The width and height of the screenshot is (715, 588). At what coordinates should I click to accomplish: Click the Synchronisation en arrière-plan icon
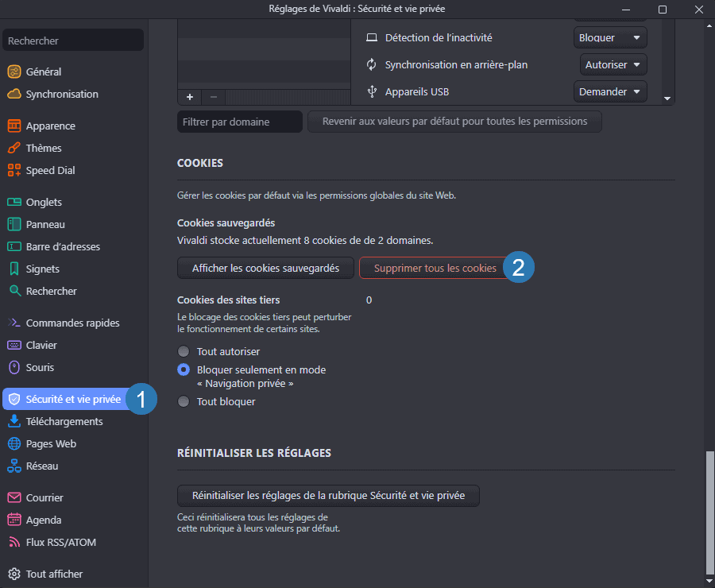tap(372, 65)
